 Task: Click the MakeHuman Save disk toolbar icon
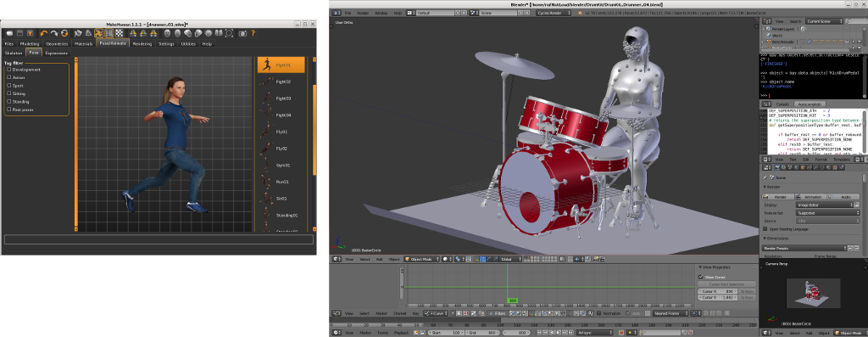click(20, 33)
